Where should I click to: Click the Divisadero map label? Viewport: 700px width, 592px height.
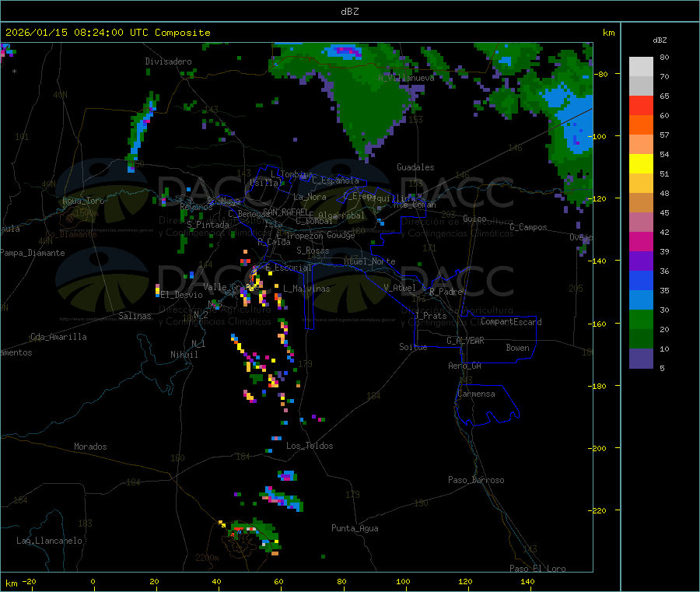(x=168, y=61)
